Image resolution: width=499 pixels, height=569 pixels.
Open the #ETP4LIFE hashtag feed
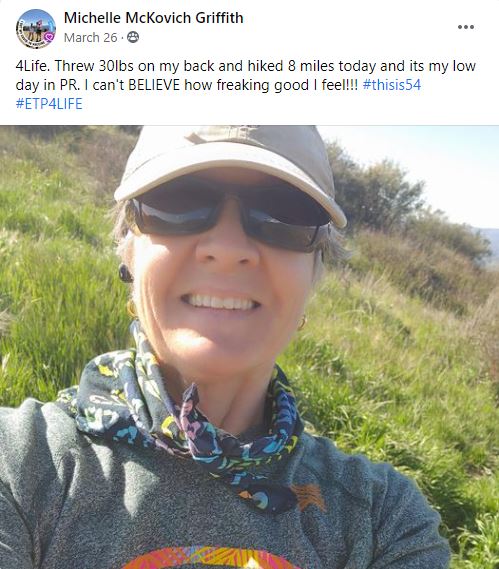(49, 104)
